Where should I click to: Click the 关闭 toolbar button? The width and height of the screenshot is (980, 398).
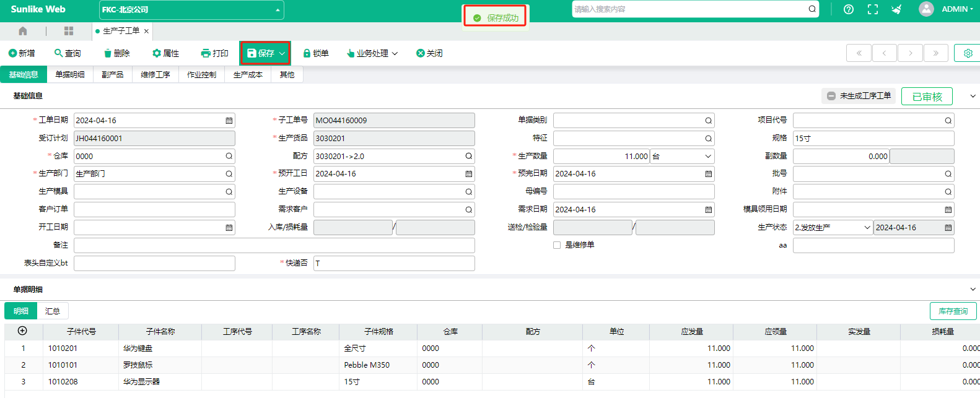429,53
